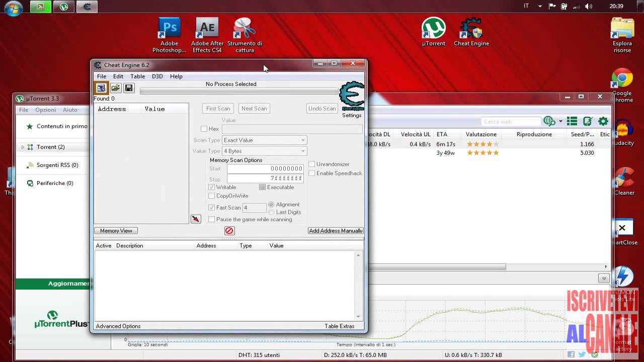Check Pause the game while scanning

(x=212, y=219)
